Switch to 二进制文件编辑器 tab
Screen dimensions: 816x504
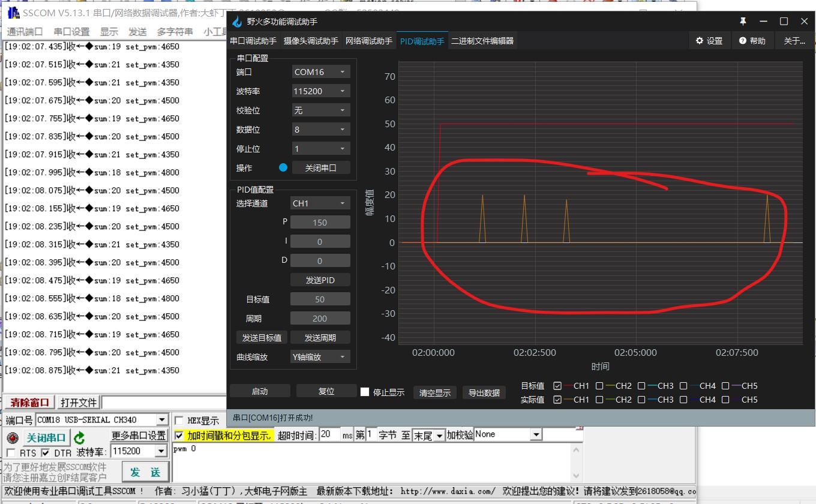click(x=482, y=41)
